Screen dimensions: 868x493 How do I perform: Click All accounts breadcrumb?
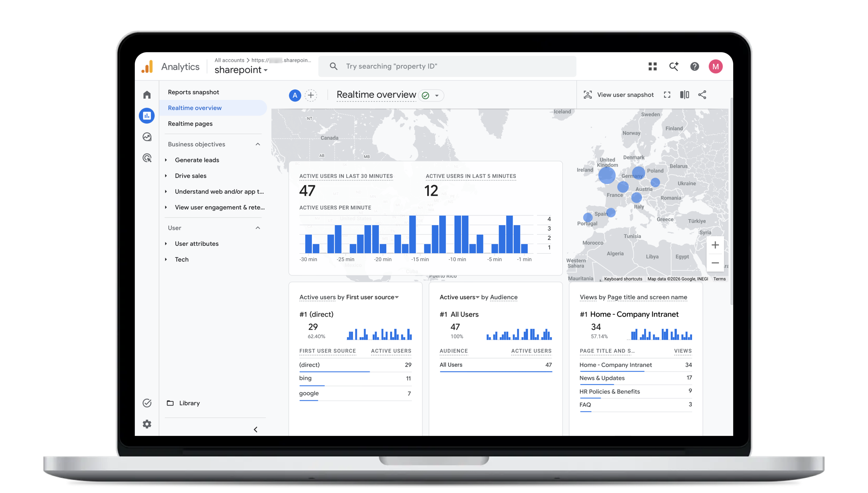click(229, 60)
